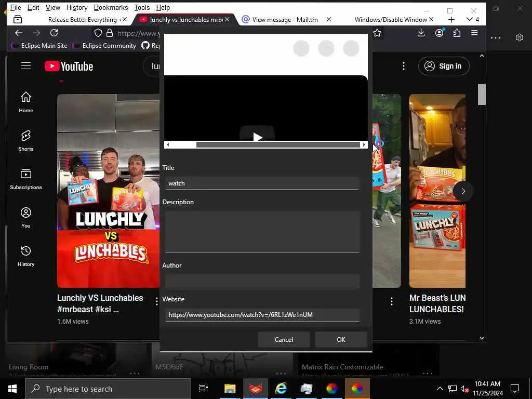Click the dialog preview horizontal scrollbar thumb
This screenshot has height=399, width=532.
pyautogui.click(x=278, y=145)
